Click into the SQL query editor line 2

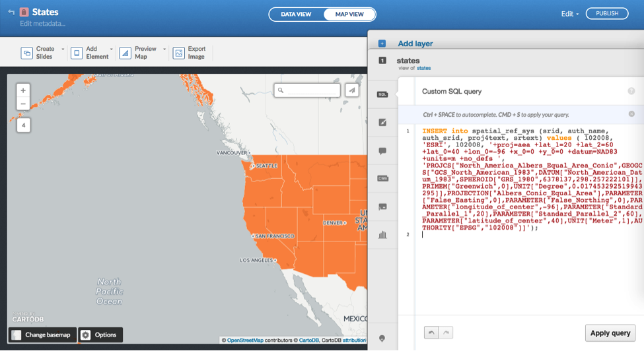point(530,234)
